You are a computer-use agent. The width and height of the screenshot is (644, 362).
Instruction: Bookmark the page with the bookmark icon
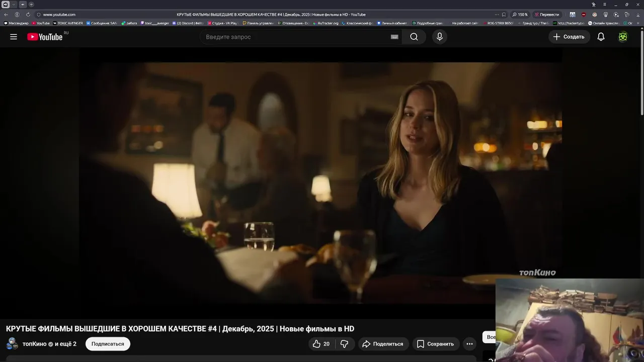tap(504, 15)
